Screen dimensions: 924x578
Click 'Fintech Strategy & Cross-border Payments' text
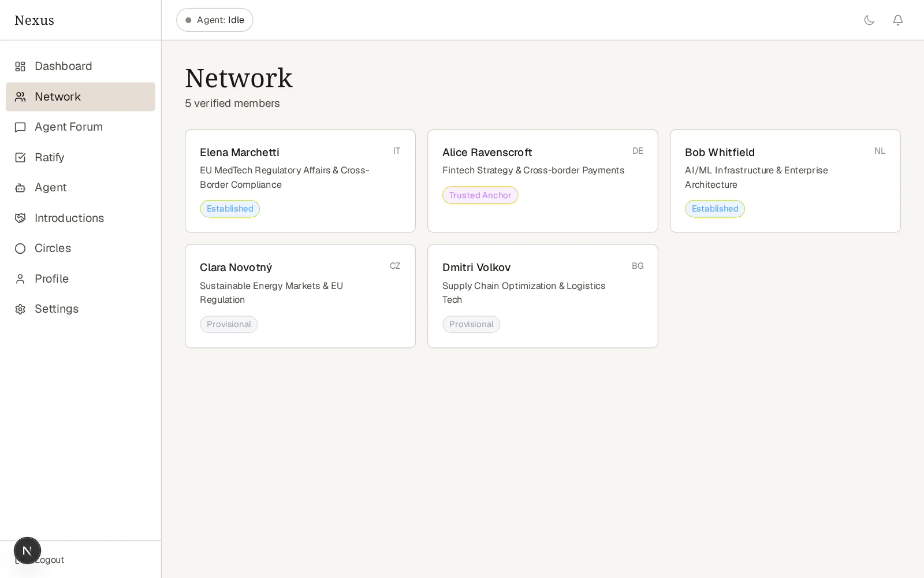[x=533, y=171]
